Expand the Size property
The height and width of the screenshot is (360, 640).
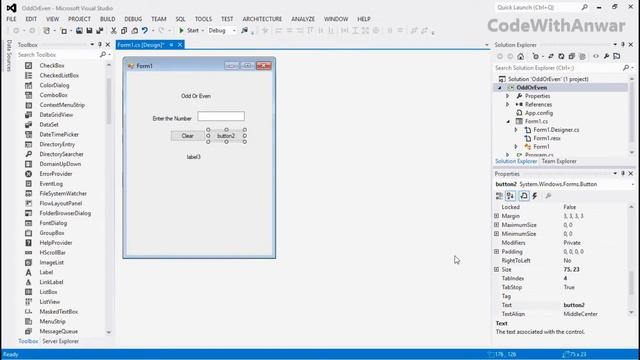coord(496,269)
